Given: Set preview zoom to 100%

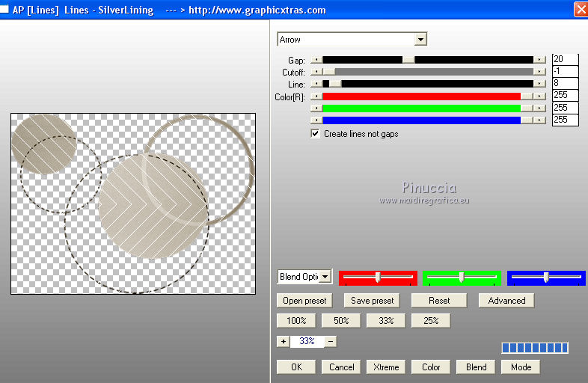Looking at the screenshot, I should click(x=296, y=321).
